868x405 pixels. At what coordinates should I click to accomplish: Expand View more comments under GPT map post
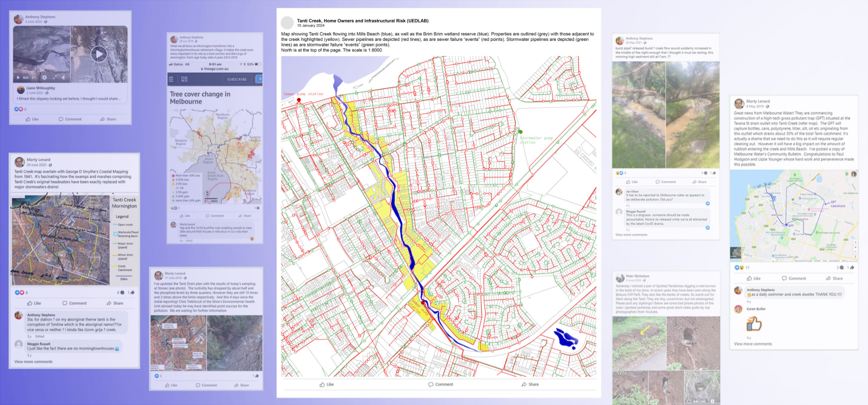point(753,344)
